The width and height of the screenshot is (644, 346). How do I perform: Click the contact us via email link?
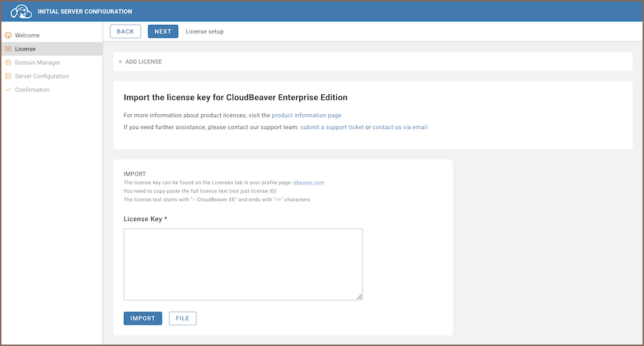[x=400, y=127]
